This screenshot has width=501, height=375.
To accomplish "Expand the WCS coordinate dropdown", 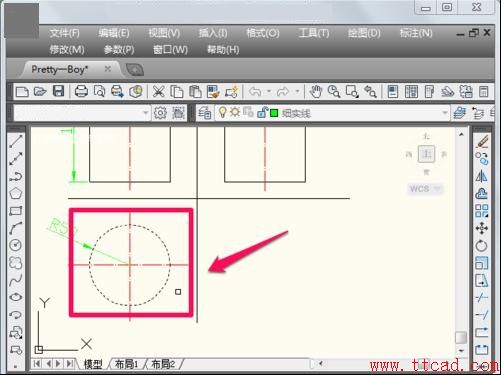I will click(438, 189).
